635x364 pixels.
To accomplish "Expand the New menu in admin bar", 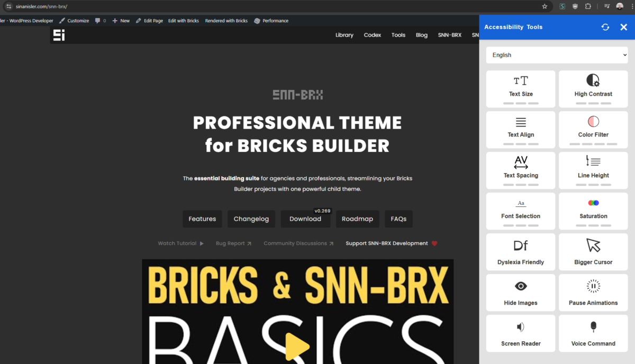I will (x=121, y=21).
